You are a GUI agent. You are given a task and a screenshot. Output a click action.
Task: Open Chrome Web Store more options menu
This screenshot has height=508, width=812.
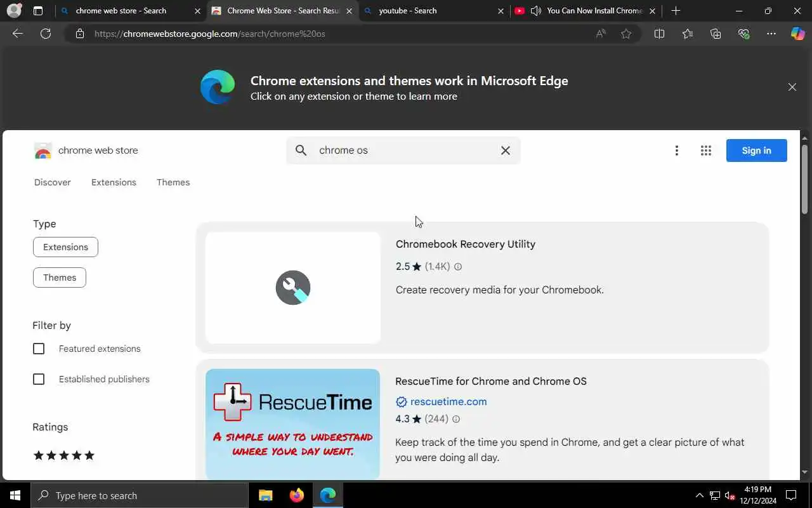tap(677, 150)
